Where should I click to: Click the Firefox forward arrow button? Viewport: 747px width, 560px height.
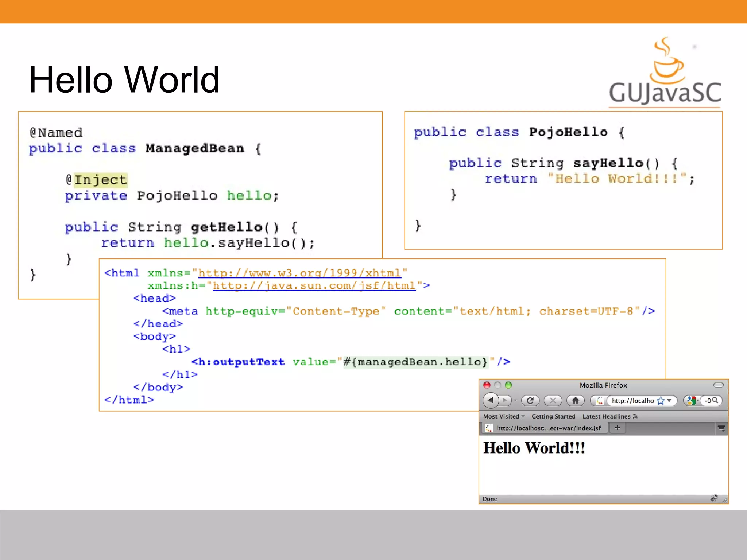(x=505, y=400)
